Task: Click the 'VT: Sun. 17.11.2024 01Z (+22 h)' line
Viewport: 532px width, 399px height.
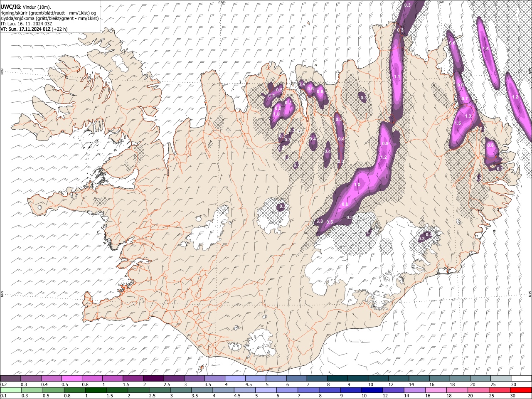Action: point(34,29)
